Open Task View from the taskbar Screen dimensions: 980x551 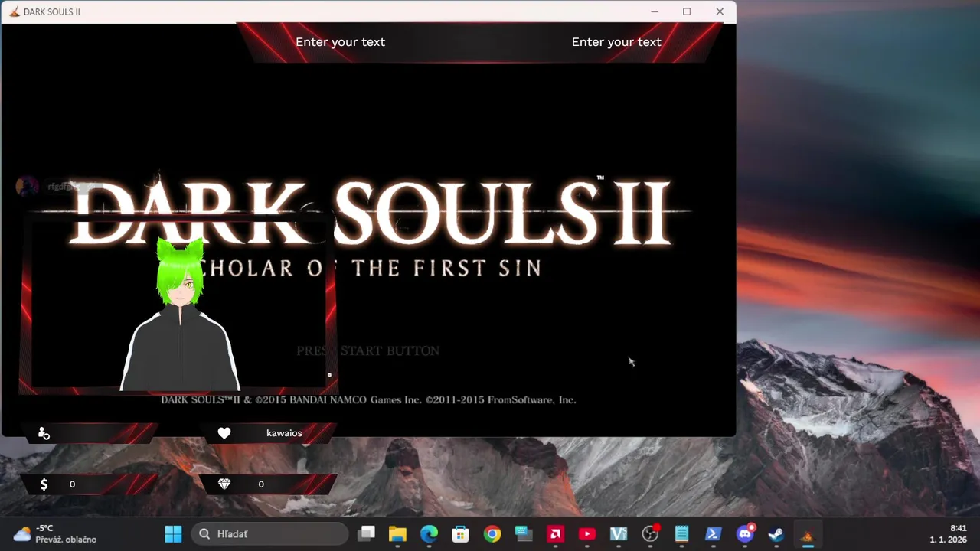(x=367, y=533)
